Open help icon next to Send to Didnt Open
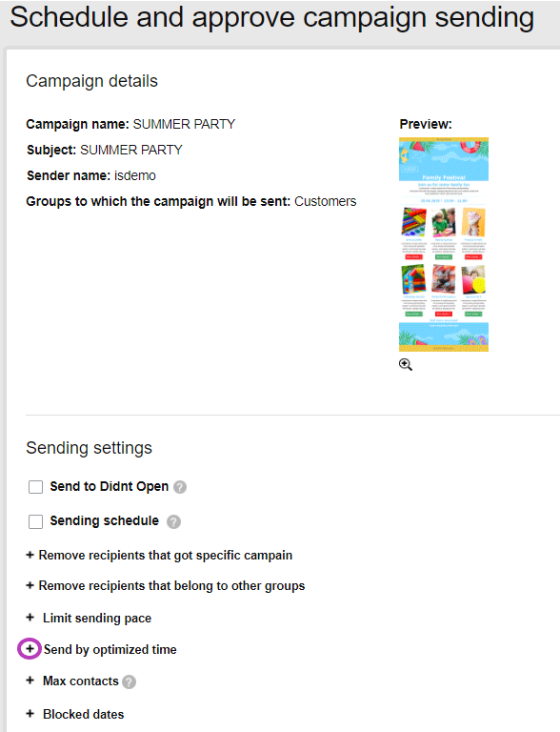The width and height of the screenshot is (560, 732). tap(180, 487)
